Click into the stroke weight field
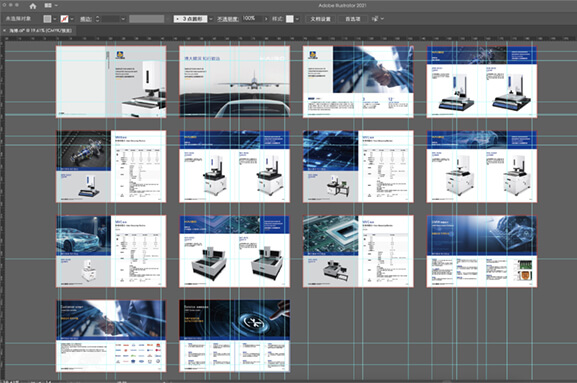This screenshot has height=383, width=577. coord(110,19)
